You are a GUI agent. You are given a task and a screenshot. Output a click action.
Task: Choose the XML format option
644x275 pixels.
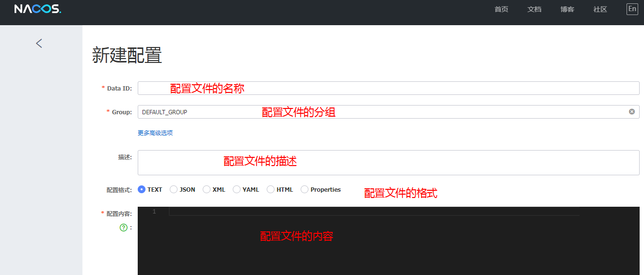pyautogui.click(x=207, y=190)
